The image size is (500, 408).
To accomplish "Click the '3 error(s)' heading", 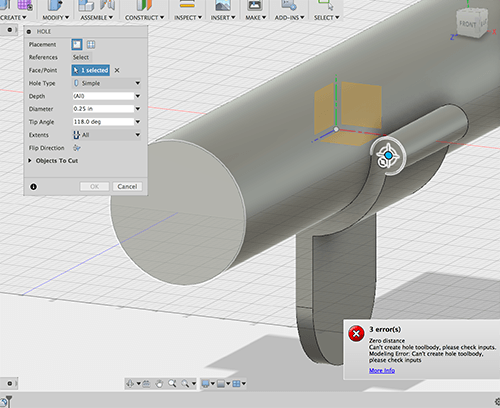I will (385, 329).
